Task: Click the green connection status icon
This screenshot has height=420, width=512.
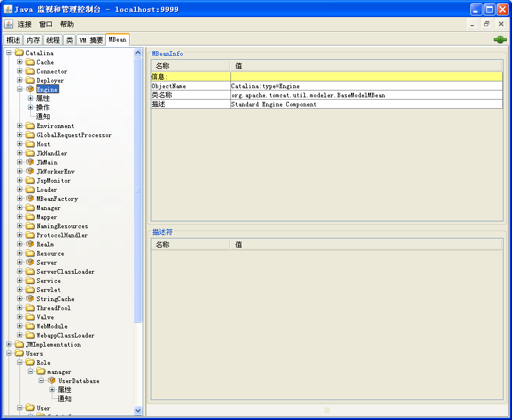Action: 500,40
